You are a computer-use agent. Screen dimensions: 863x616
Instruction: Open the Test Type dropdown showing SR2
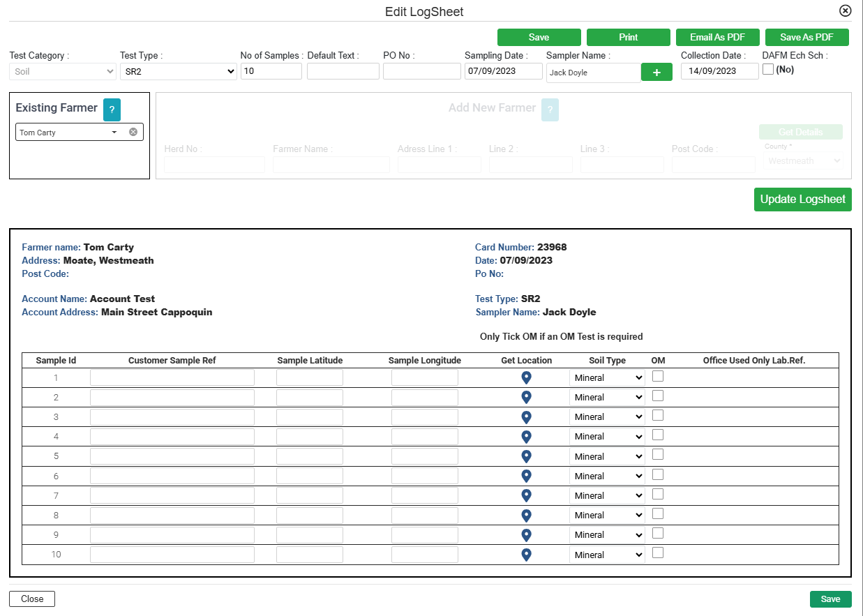point(178,71)
